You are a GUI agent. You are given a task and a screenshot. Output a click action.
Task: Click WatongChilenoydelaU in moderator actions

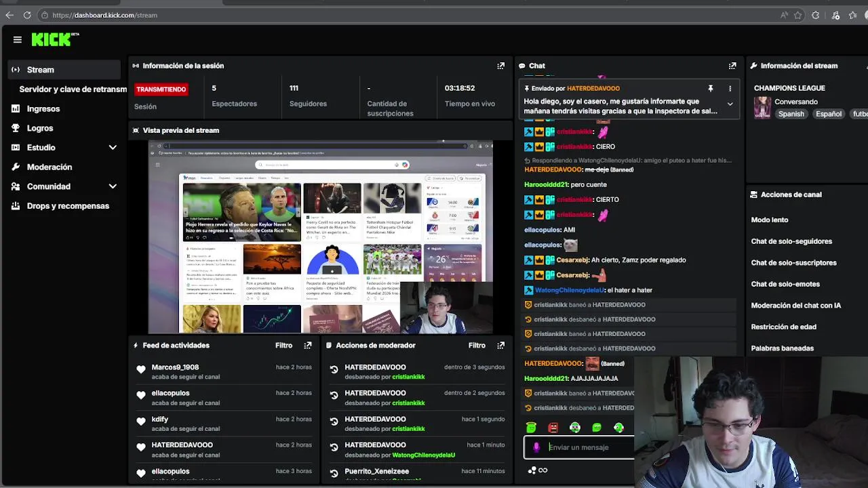[423, 455]
